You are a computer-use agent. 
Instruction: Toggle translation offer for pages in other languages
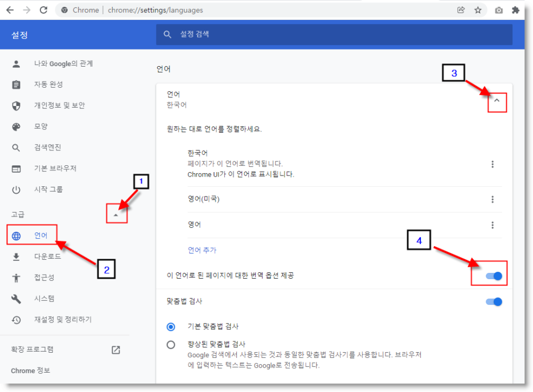coord(494,276)
